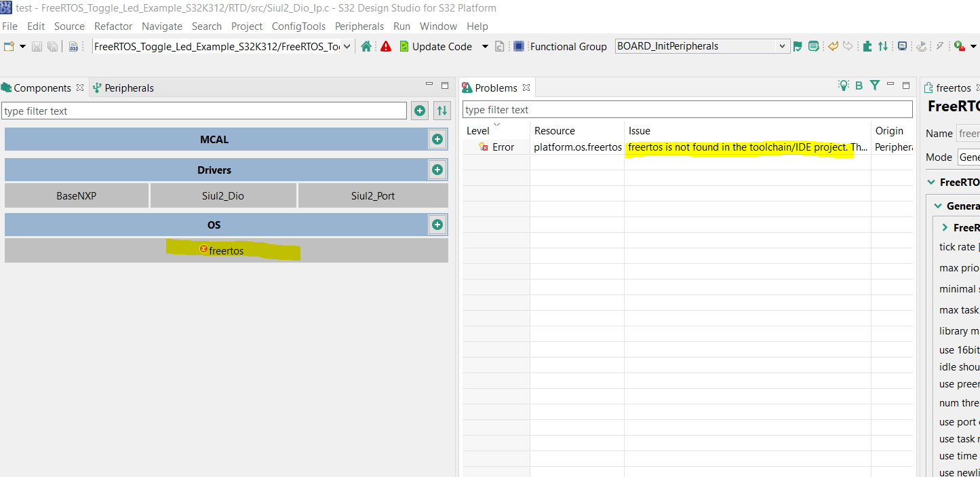Click the Issue column header
The image size is (980, 477).
[x=747, y=130]
